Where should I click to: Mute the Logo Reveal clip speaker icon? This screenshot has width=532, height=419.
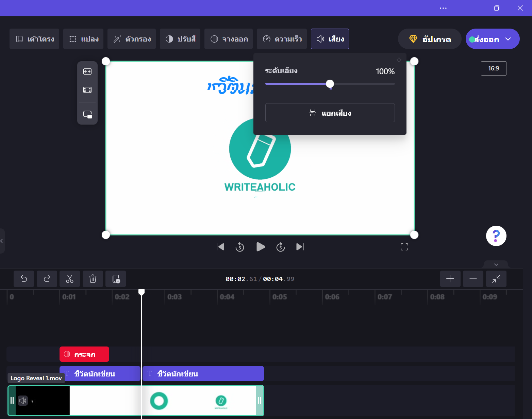tap(23, 401)
